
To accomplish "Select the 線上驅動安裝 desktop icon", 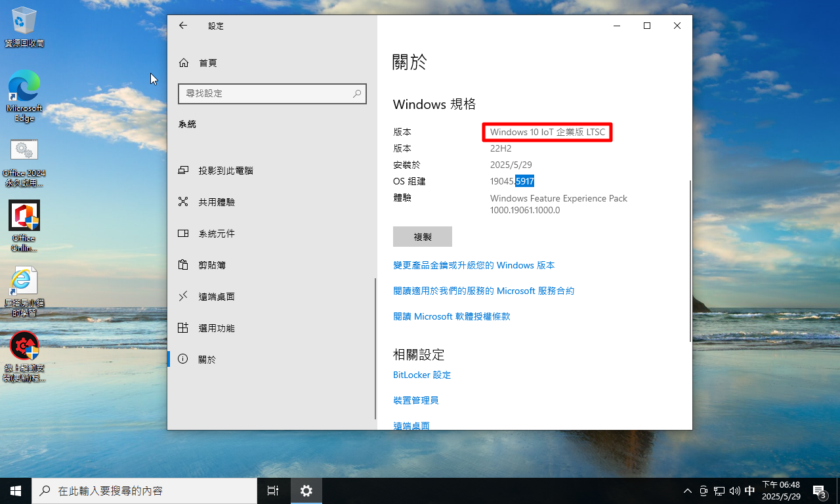I will (24, 357).
